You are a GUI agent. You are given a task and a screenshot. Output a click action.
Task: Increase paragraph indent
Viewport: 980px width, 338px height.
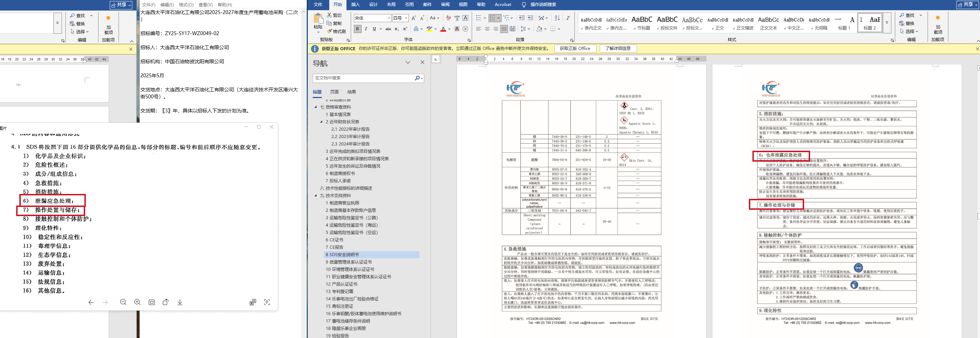pos(530,18)
